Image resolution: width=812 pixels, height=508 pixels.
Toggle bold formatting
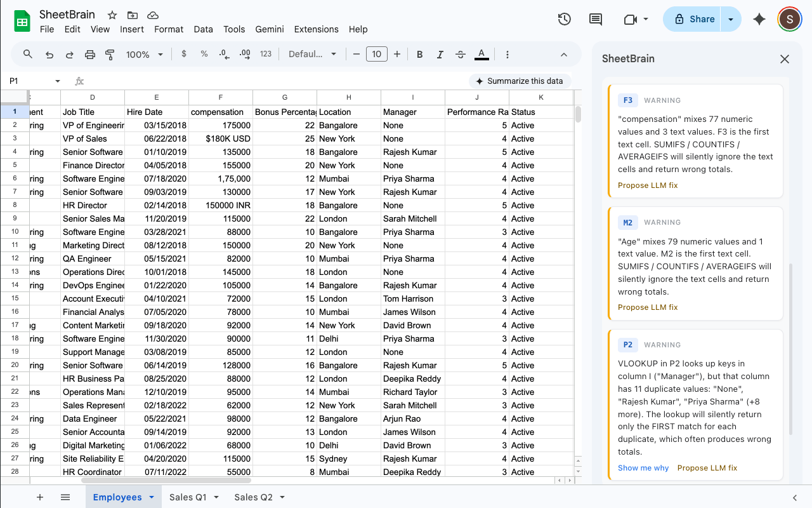pyautogui.click(x=419, y=55)
